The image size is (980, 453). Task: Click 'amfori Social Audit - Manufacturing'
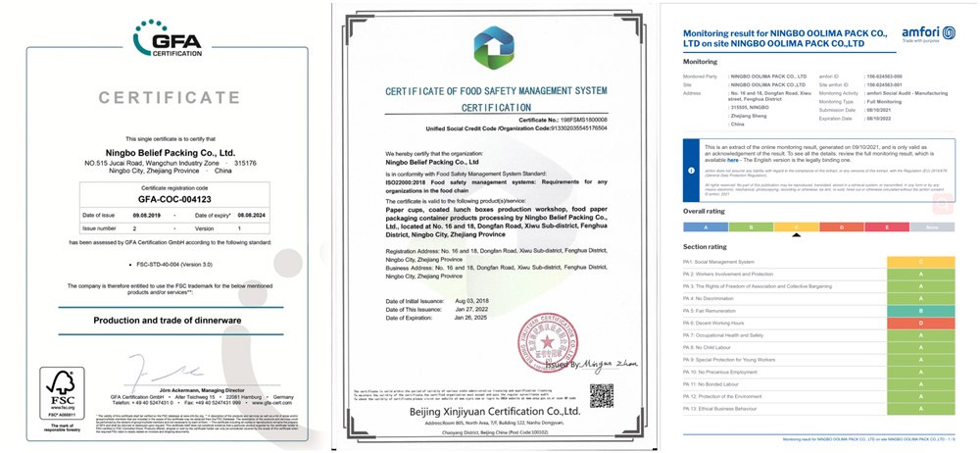coord(906,93)
